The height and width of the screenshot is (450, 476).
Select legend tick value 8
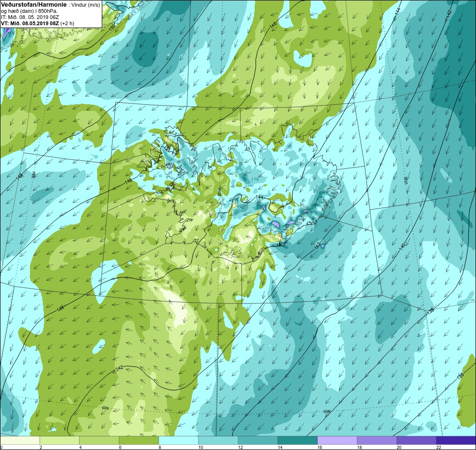tap(159, 447)
